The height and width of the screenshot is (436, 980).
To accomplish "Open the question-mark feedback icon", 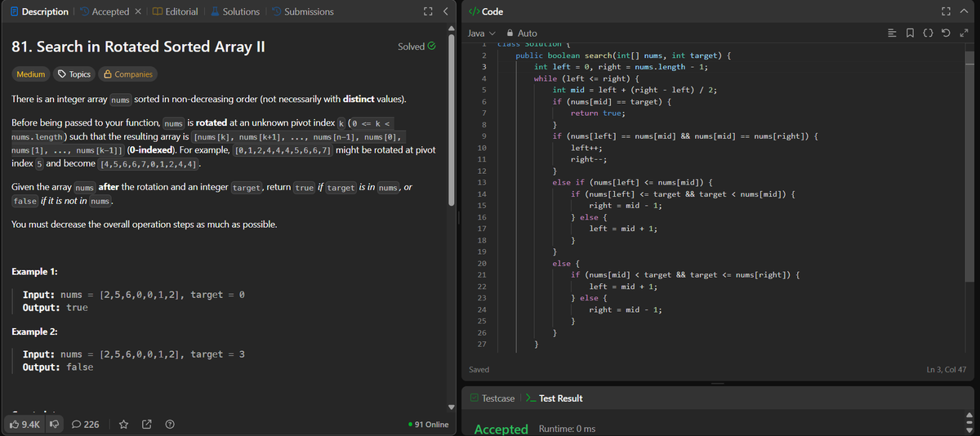I will pyautogui.click(x=170, y=425).
